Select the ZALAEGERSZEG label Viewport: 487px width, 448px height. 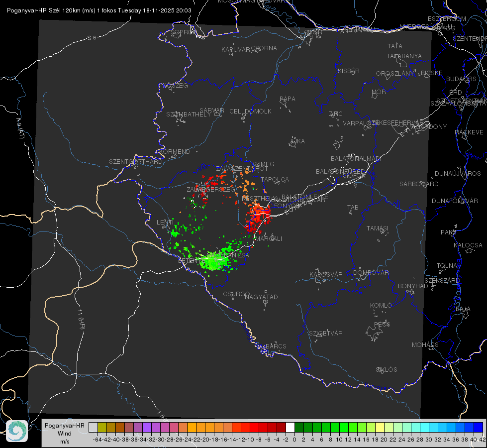[x=211, y=189]
